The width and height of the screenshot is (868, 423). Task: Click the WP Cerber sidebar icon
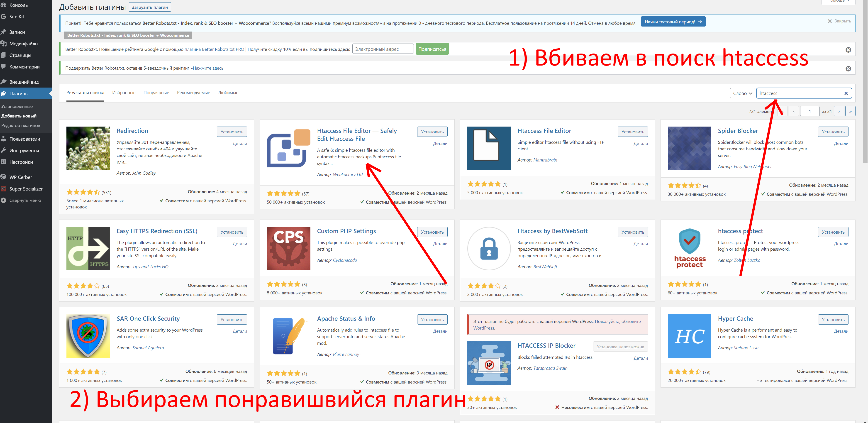click(4, 177)
